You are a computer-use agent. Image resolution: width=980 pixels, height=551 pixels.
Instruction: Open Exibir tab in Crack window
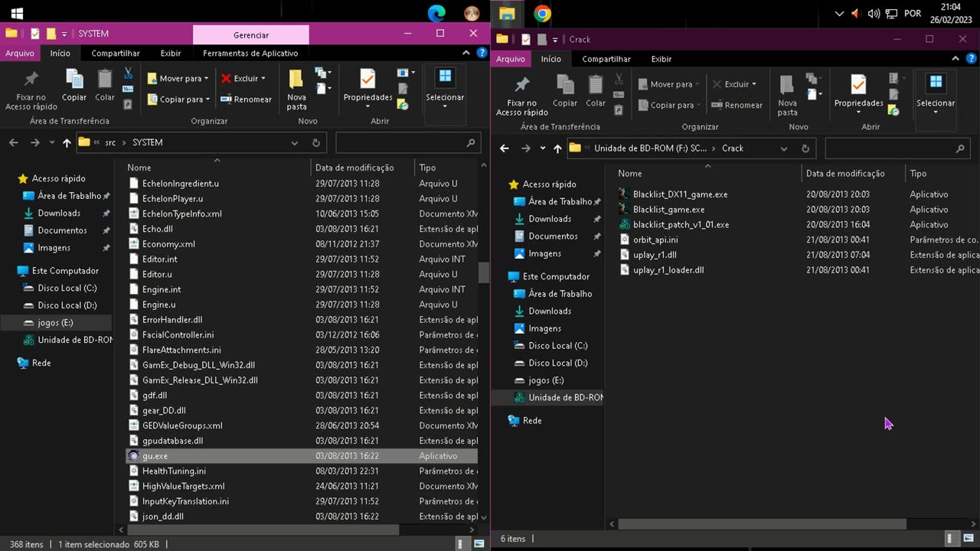coord(661,59)
